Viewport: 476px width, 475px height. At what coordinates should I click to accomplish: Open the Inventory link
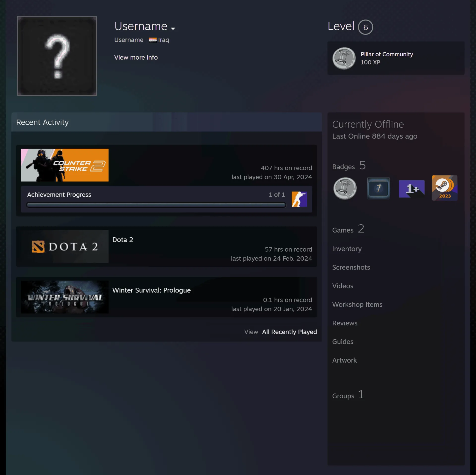[347, 249]
